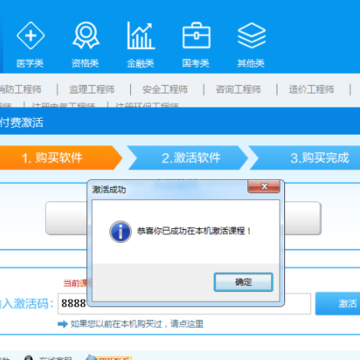This screenshot has height=360, width=360.
Task: Choose the 造价工程师 sub-category
Action: pos(311,89)
